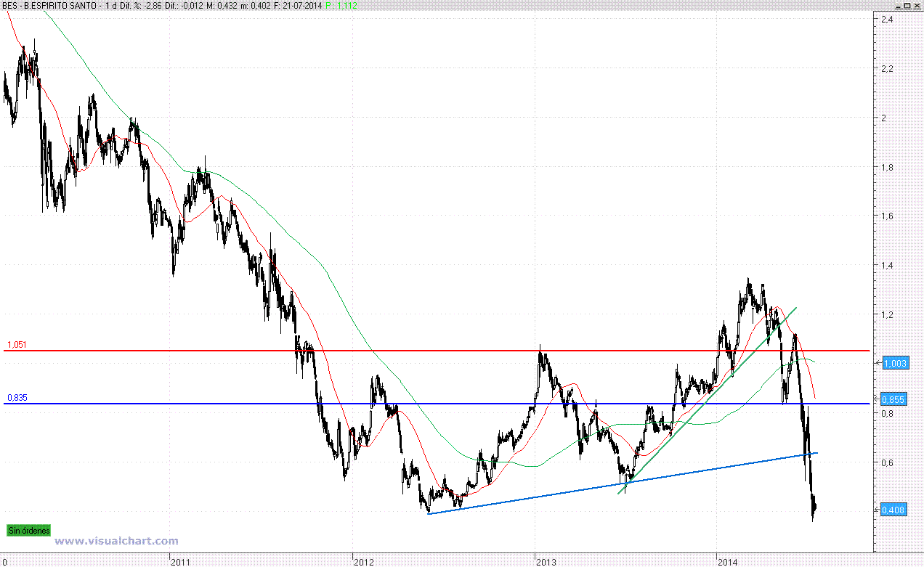The width and height of the screenshot is (924, 567).
Task: Select the blue 1,003 price tag
Action: [895, 363]
